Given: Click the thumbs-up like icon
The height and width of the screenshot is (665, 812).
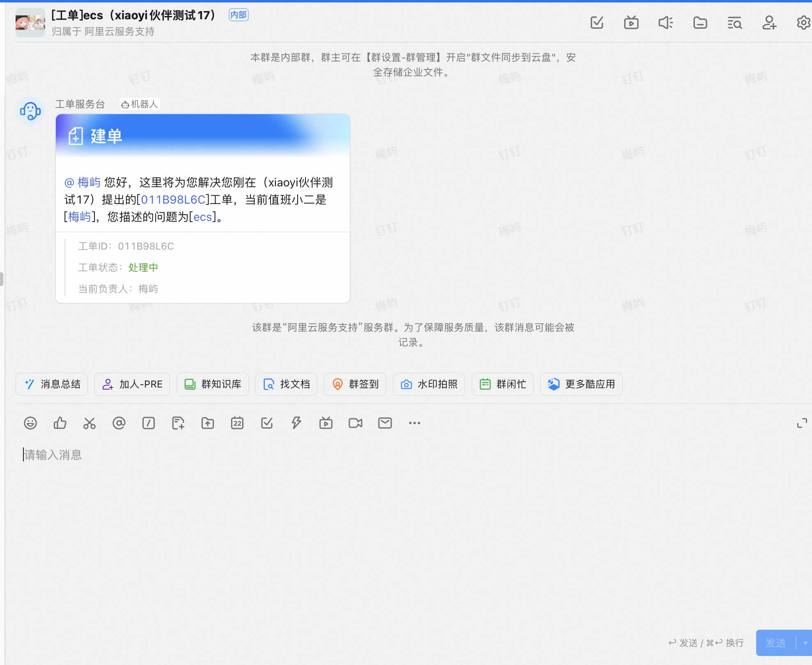Looking at the screenshot, I should click(60, 423).
